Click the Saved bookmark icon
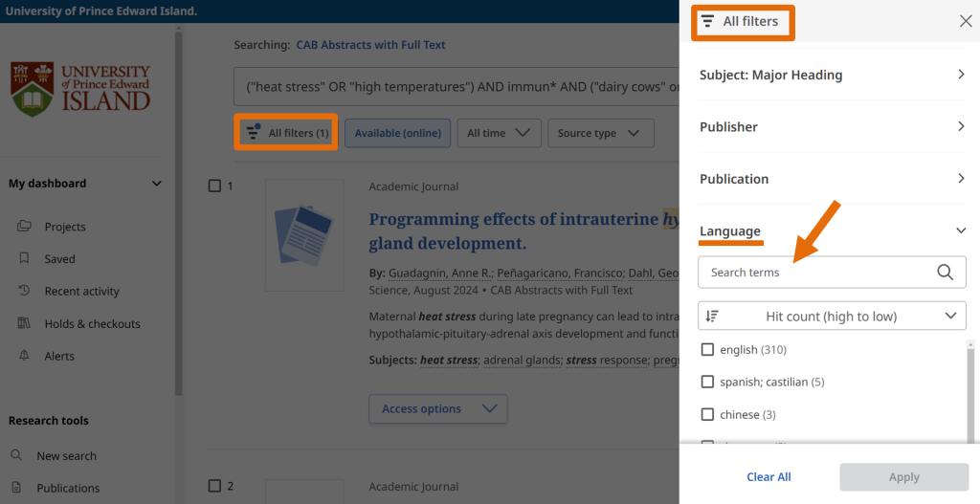Screen dimensions: 980x504 point(24,259)
